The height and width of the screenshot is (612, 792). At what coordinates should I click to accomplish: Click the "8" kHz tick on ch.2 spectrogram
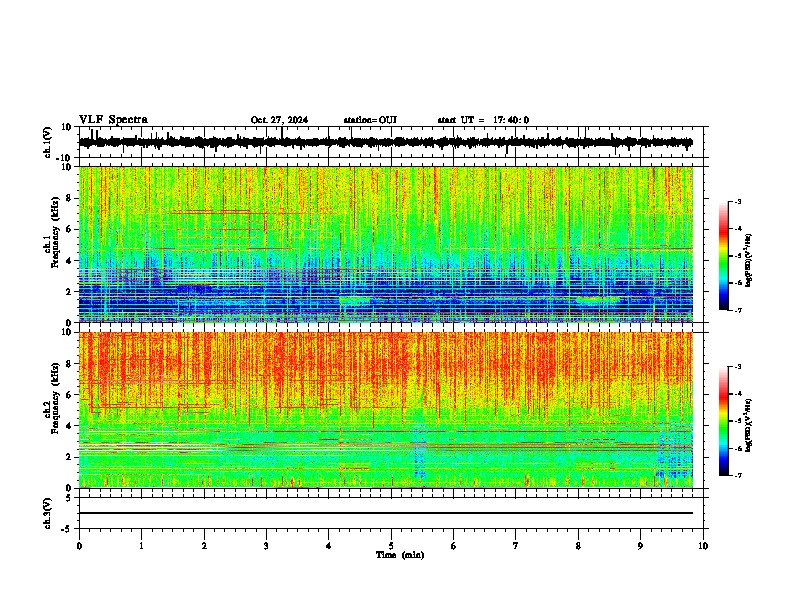click(69, 364)
